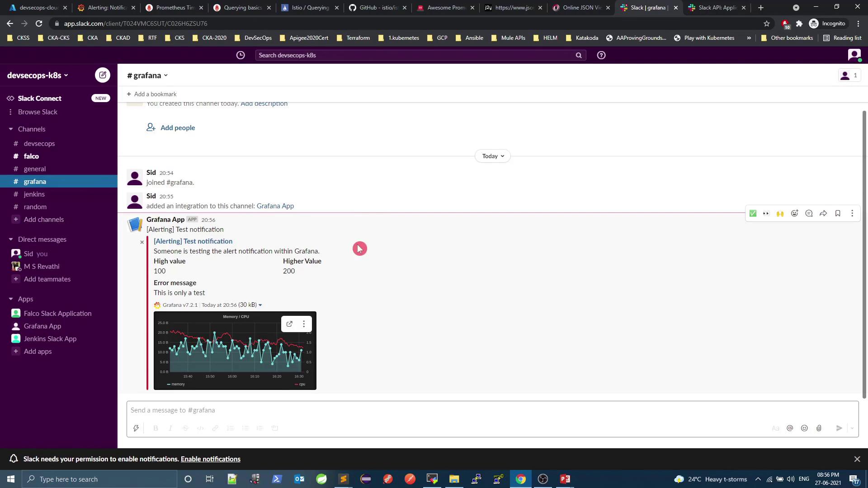Collapse the Channels section
This screenshot has height=488, width=868.
[x=11, y=129]
